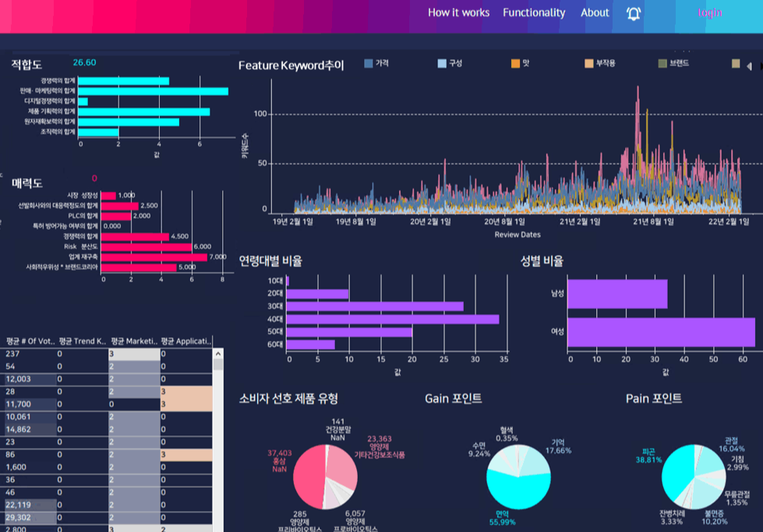Click the table scrollbar up arrow
Viewport: 763px width, 532px height.
click(217, 353)
